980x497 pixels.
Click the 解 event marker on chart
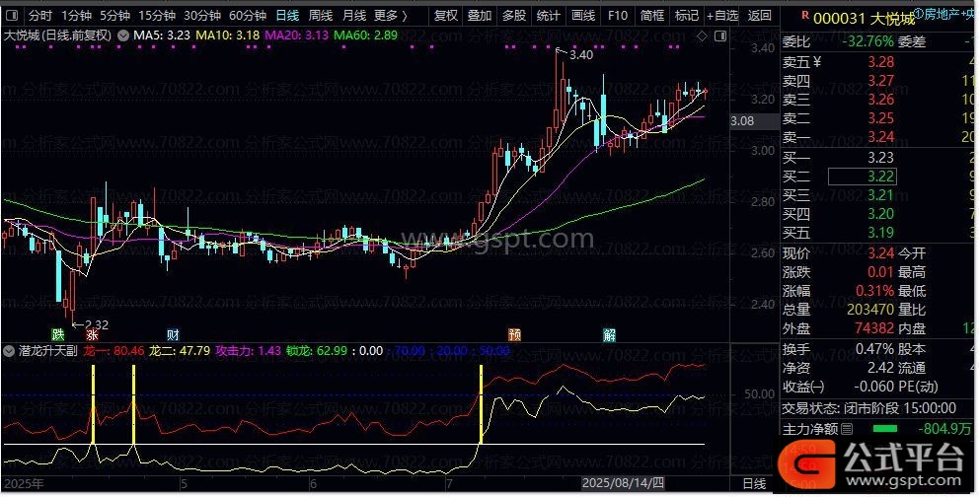(x=610, y=334)
